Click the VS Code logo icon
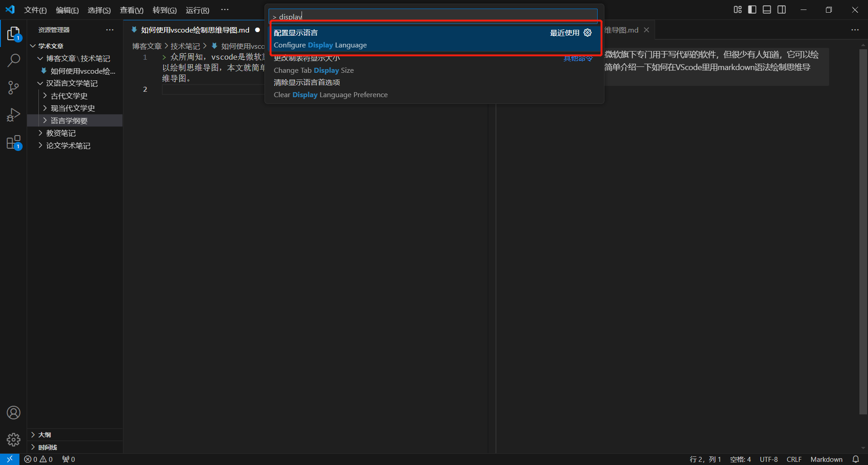This screenshot has width=868, height=465. pyautogui.click(x=10, y=9)
